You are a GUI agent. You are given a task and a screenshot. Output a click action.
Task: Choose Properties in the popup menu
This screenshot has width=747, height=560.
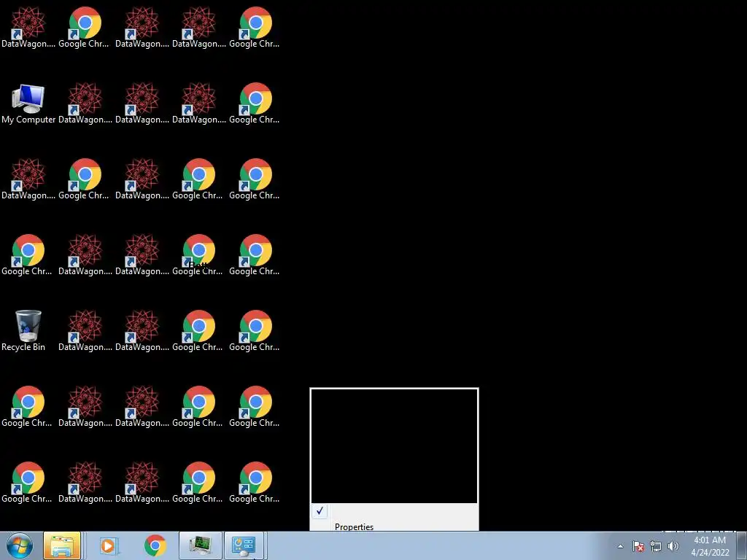point(354,526)
